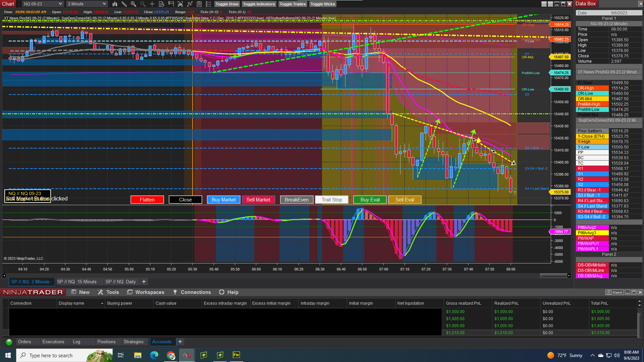The image size is (644, 362).
Task: Open the instrument selector NQ 09-23
Action: pyautogui.click(x=43, y=4)
